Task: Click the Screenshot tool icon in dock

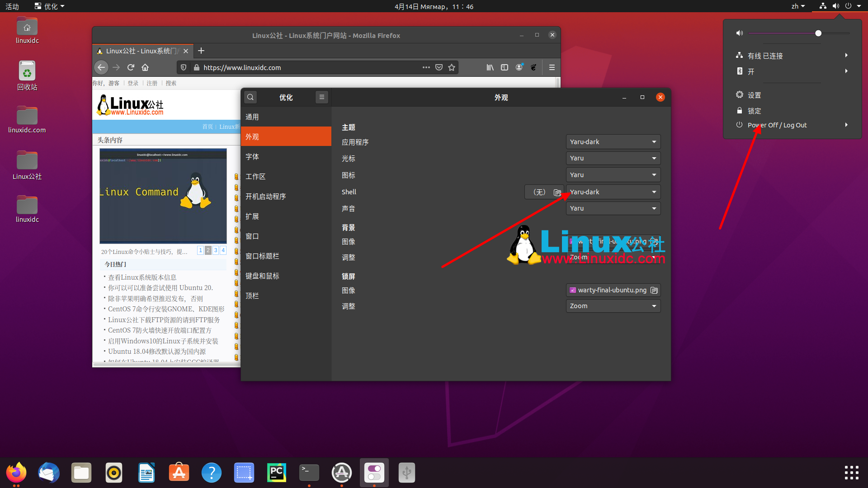Action: pyautogui.click(x=243, y=473)
